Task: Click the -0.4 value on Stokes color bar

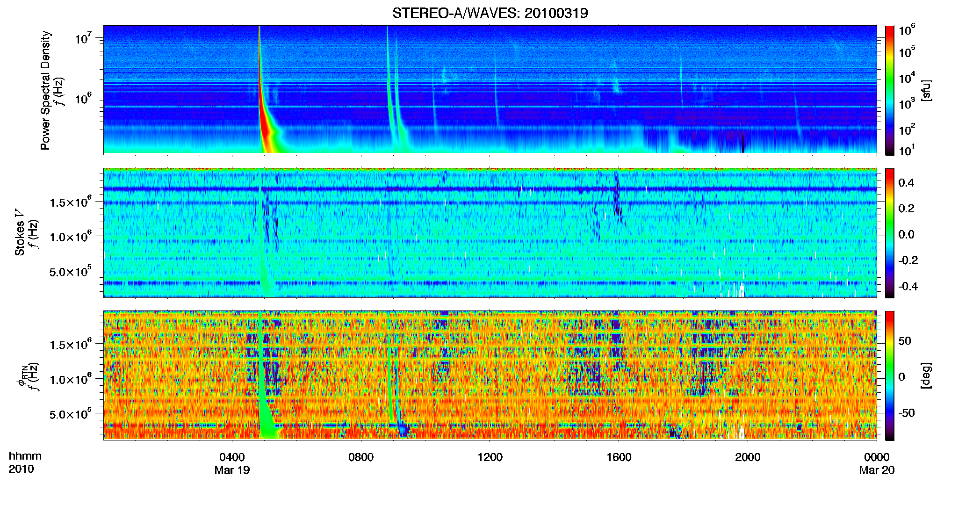Action: (908, 286)
